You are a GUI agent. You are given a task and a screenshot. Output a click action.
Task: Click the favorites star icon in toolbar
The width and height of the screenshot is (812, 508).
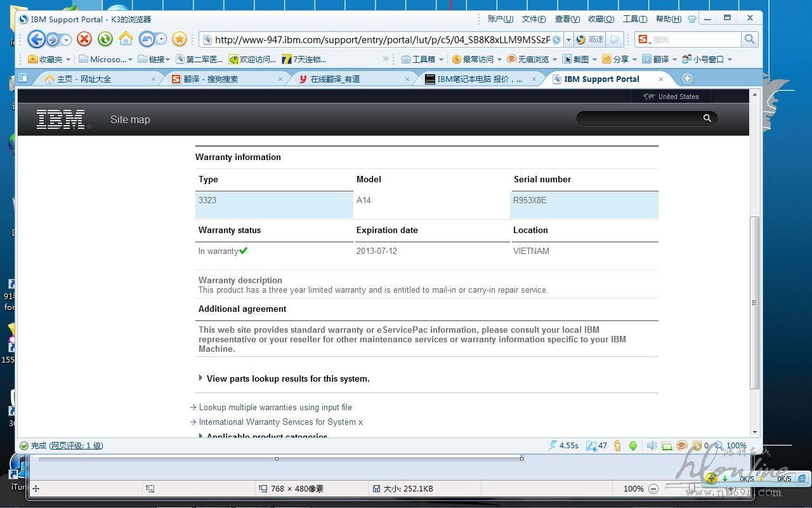tap(180, 39)
